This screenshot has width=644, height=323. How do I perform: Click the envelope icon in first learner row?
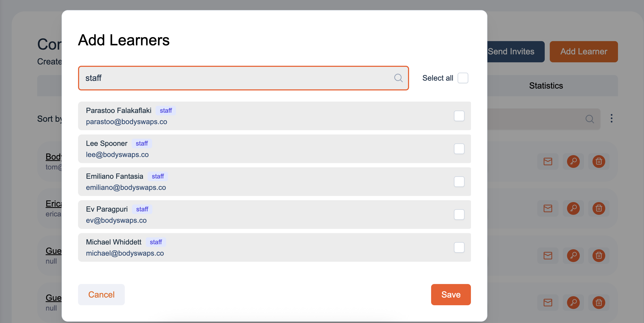(x=548, y=161)
